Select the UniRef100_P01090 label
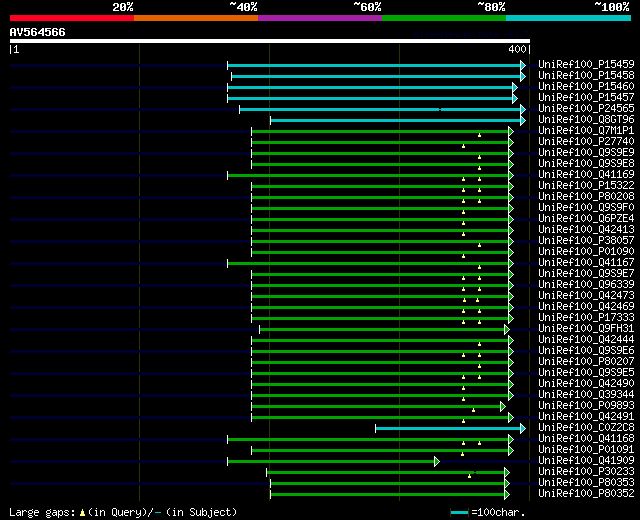Screen dimensions: 640x520 tap(586, 251)
